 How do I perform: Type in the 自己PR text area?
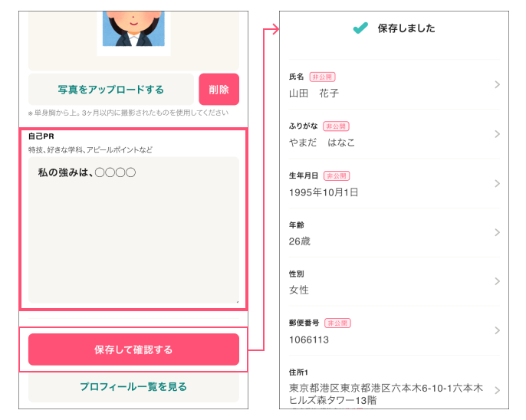point(133,230)
